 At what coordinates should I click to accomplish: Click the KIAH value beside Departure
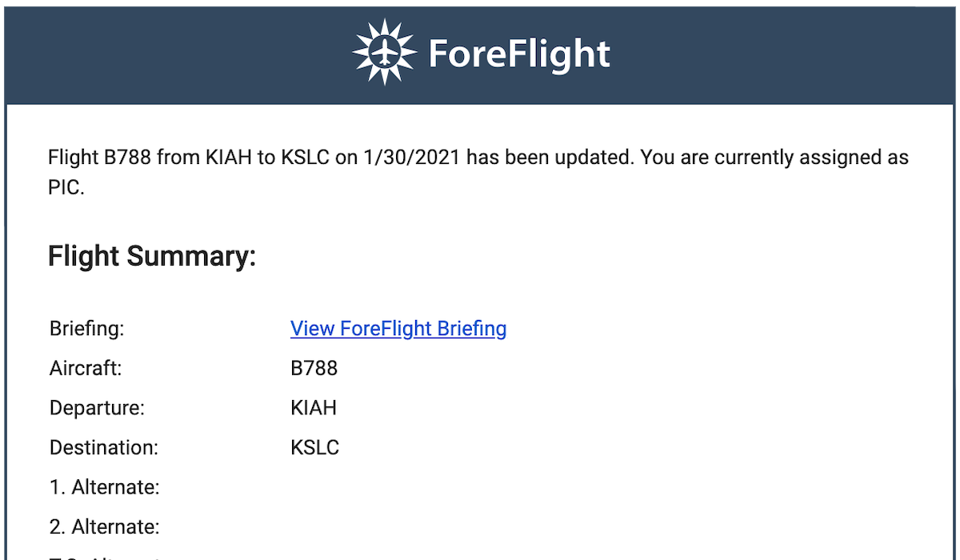point(313,408)
